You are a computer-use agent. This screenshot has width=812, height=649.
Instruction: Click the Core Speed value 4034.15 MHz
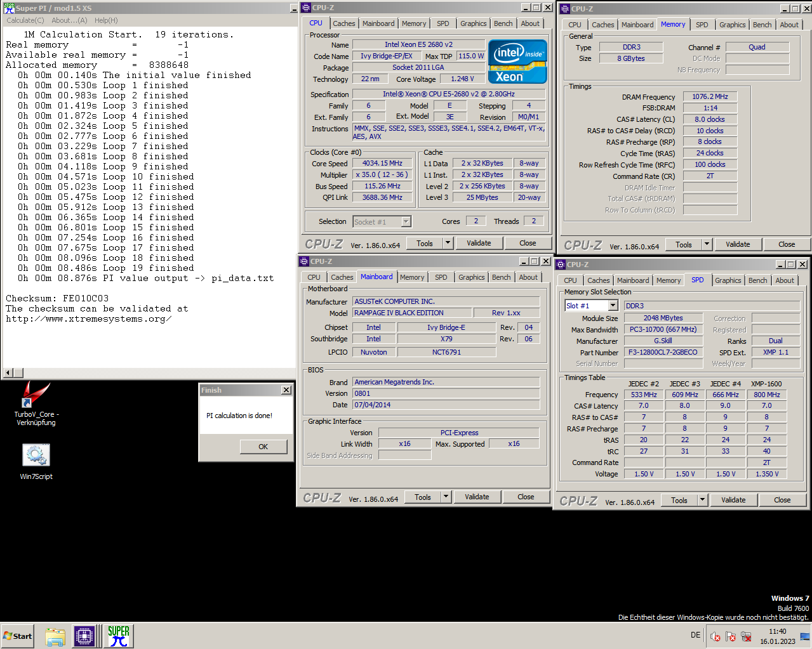382,163
